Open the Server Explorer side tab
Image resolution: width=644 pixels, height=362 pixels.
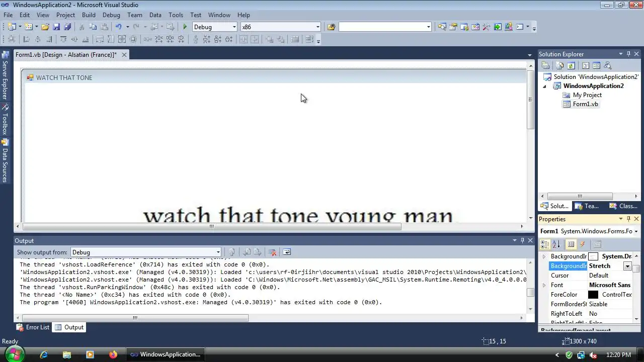click(5, 75)
